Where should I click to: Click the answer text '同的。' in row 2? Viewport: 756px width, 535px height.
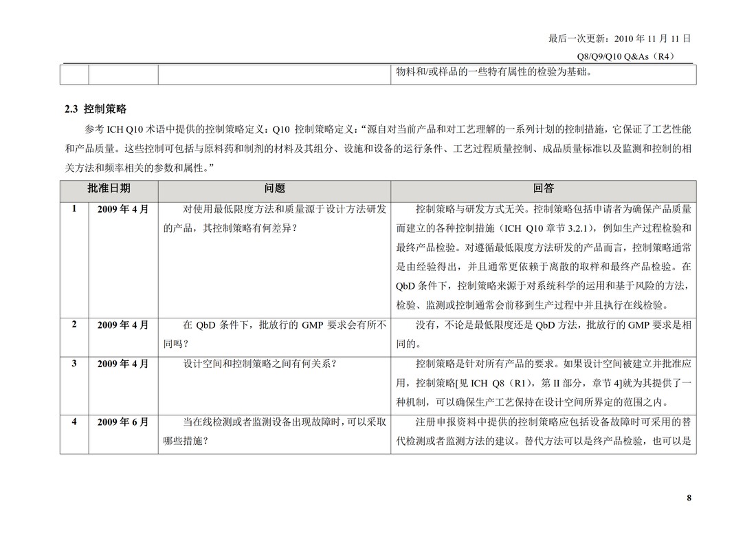410,345
